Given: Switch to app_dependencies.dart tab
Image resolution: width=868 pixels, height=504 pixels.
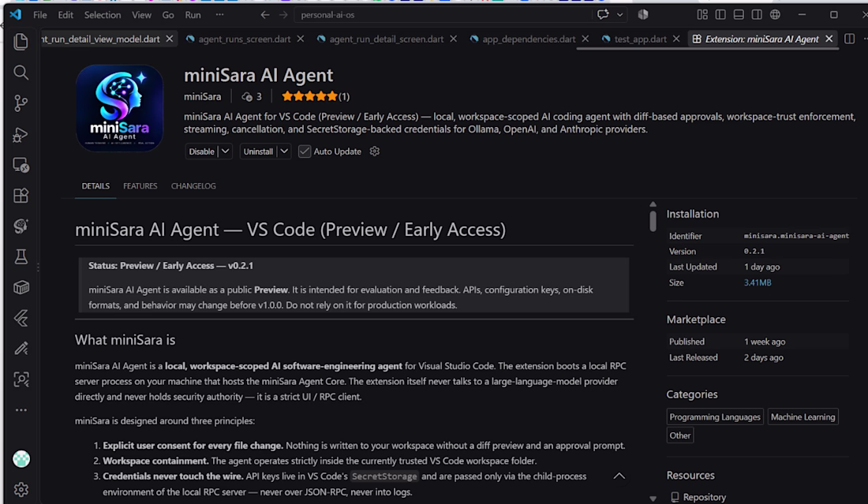Looking at the screenshot, I should click(529, 39).
